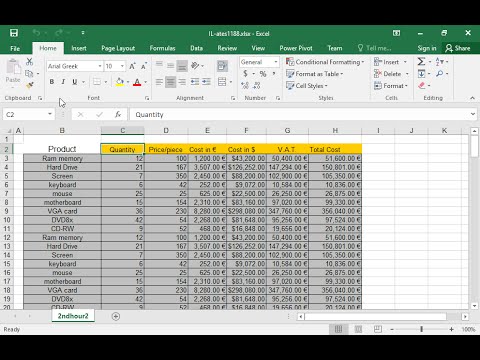Click the Find & Select magnifier icon

(x=440, y=74)
